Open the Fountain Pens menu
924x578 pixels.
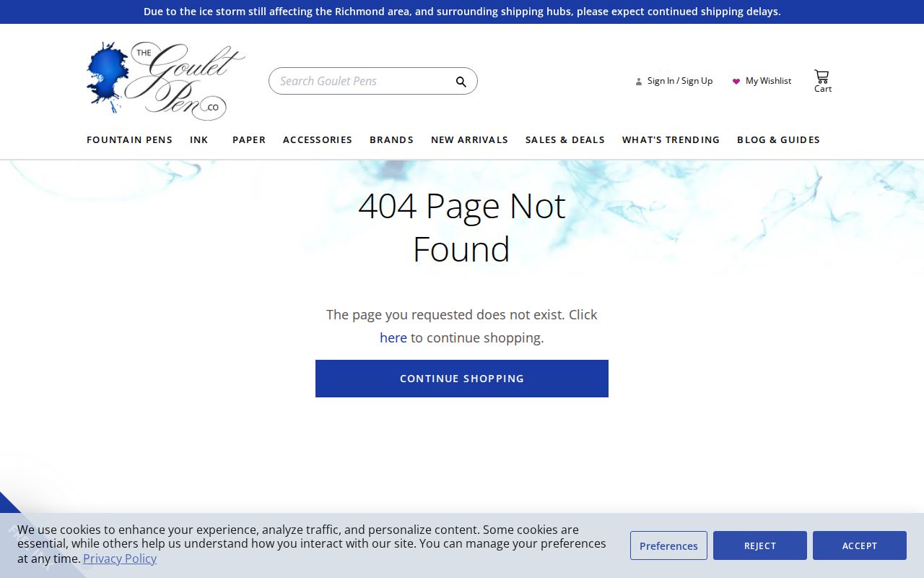coord(129,139)
